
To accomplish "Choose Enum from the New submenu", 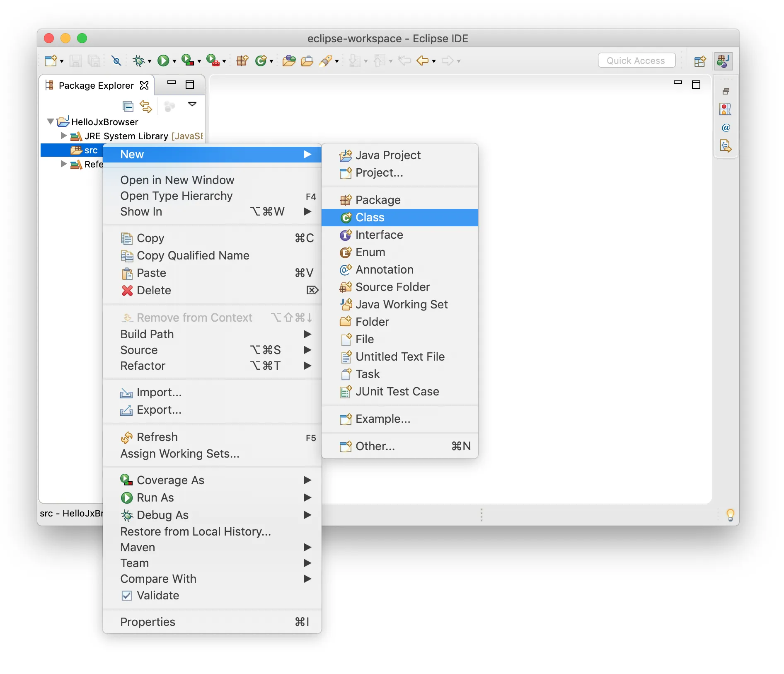I will click(x=400, y=252).
